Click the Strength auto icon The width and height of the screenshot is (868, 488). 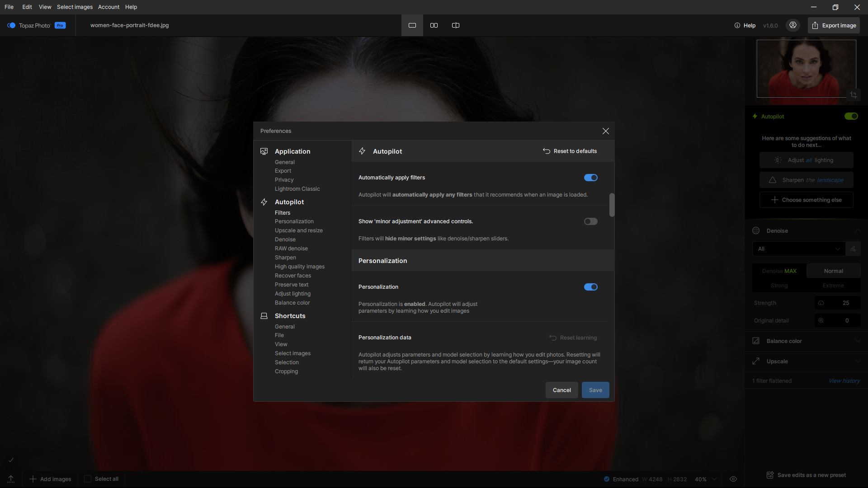point(821,303)
